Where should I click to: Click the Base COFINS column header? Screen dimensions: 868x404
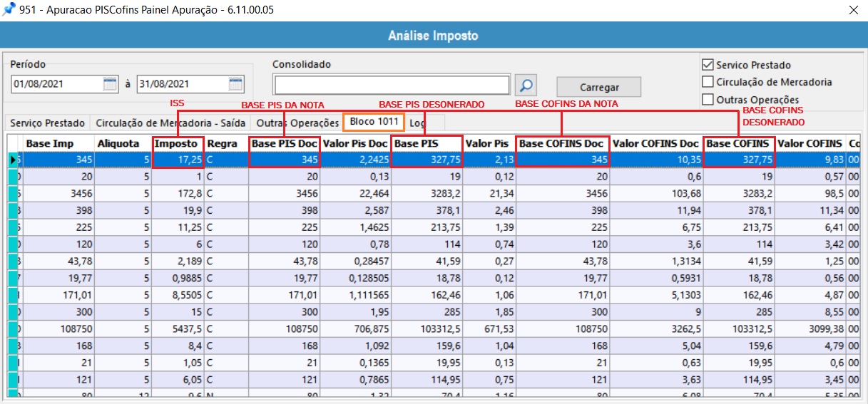(x=738, y=143)
